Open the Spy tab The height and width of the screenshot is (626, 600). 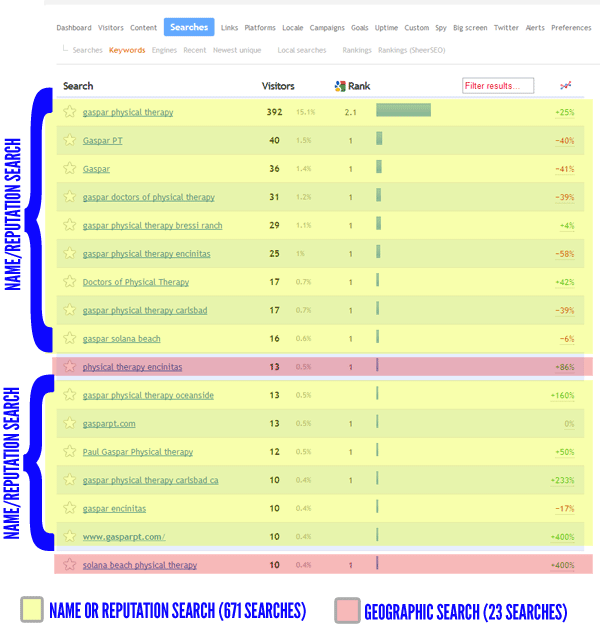click(441, 28)
